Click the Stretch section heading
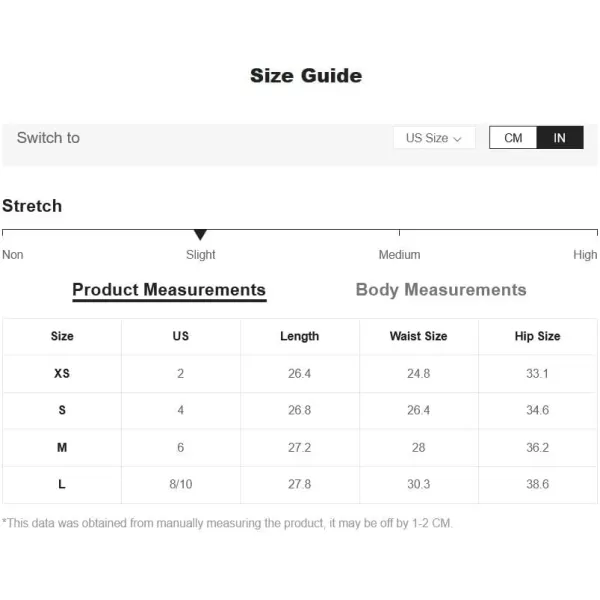This screenshot has width=600, height=600. click(x=32, y=206)
